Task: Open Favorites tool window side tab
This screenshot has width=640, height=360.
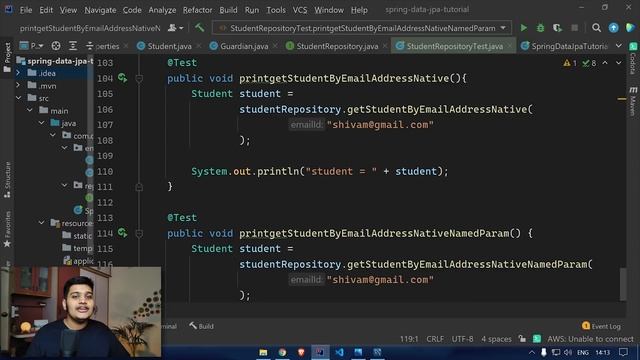Action: coord(7,229)
